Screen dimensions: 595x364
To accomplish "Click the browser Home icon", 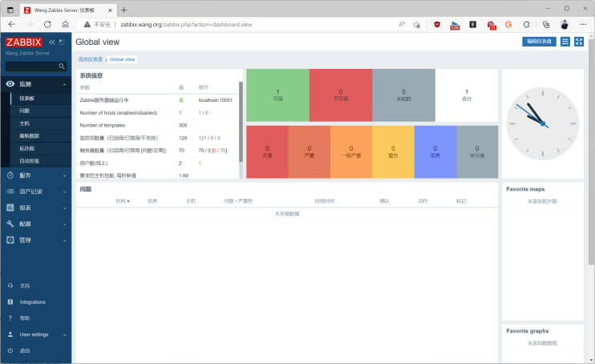I will 65,24.
